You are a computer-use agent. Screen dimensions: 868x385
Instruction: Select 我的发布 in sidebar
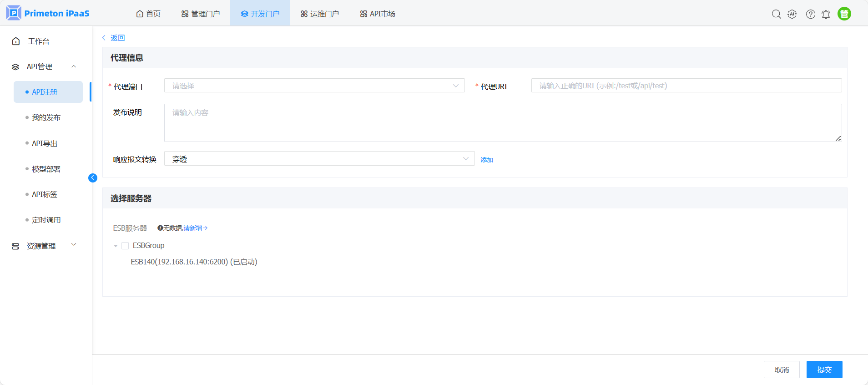click(46, 117)
